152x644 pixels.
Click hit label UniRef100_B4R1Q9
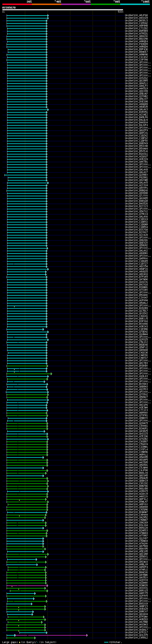136,201
